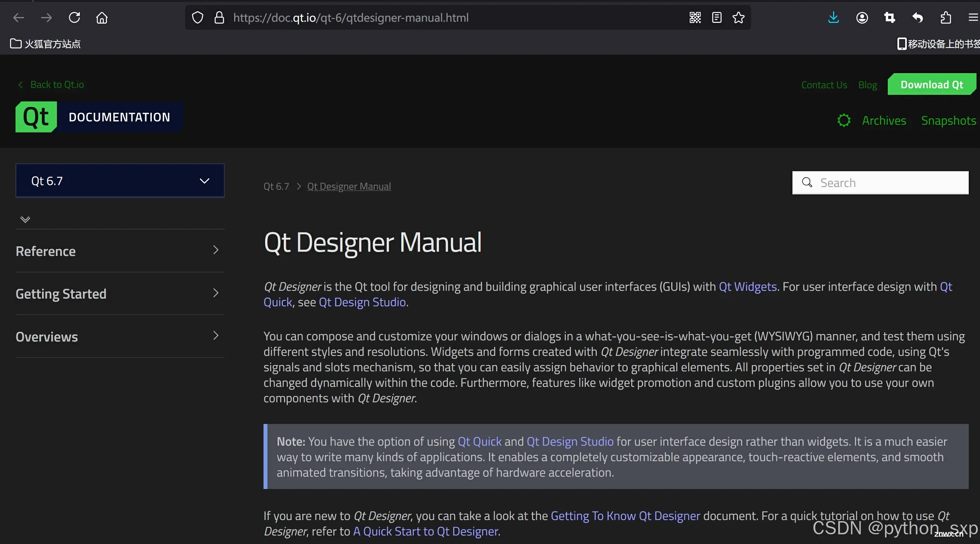
Task: Click the Qt Documentation logo
Action: click(x=99, y=117)
